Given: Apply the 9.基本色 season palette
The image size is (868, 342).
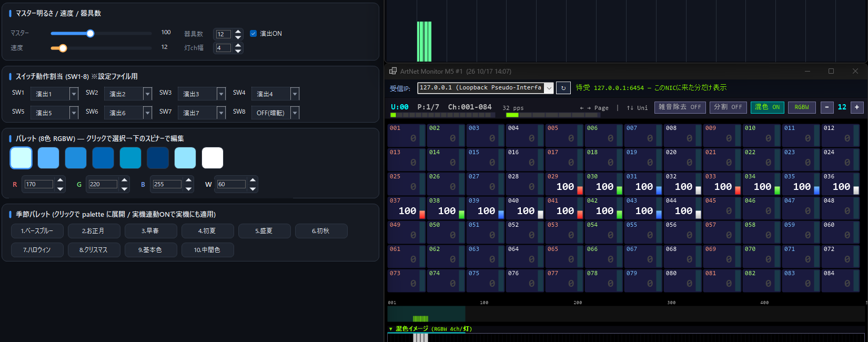Looking at the screenshot, I should [x=151, y=249].
